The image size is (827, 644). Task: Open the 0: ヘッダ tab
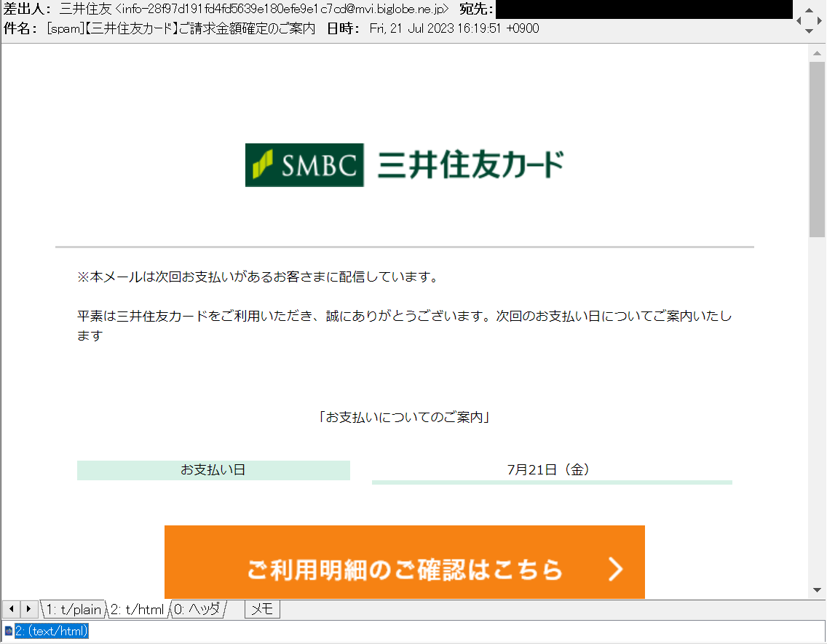tap(197, 609)
